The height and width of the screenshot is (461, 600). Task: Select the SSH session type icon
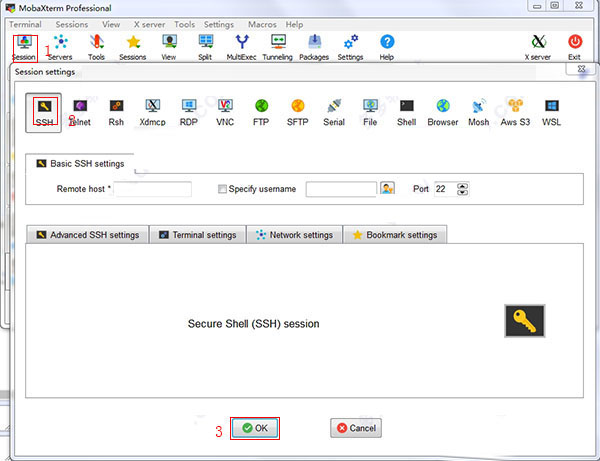(43, 110)
